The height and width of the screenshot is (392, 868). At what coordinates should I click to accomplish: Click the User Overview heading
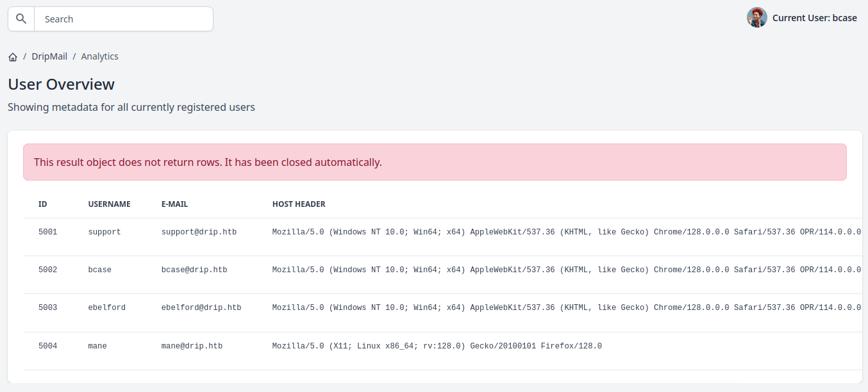(61, 85)
